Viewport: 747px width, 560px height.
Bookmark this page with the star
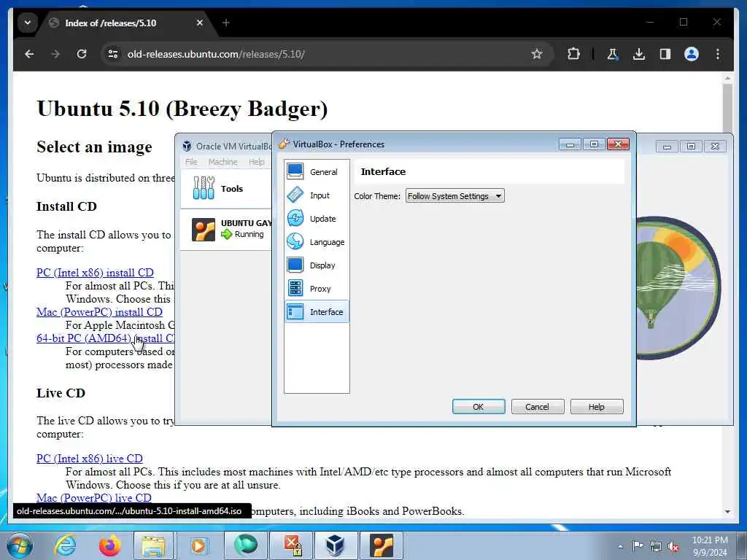click(537, 54)
